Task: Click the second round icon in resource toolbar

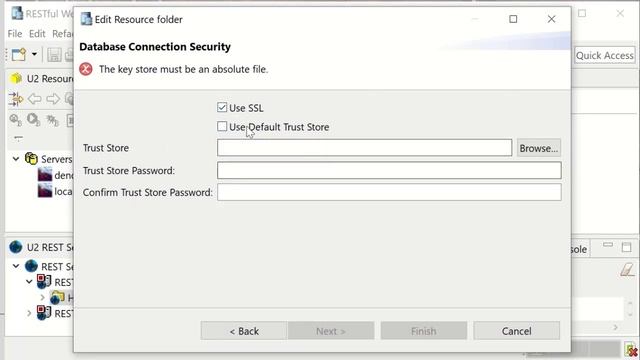Action: tap(33, 120)
